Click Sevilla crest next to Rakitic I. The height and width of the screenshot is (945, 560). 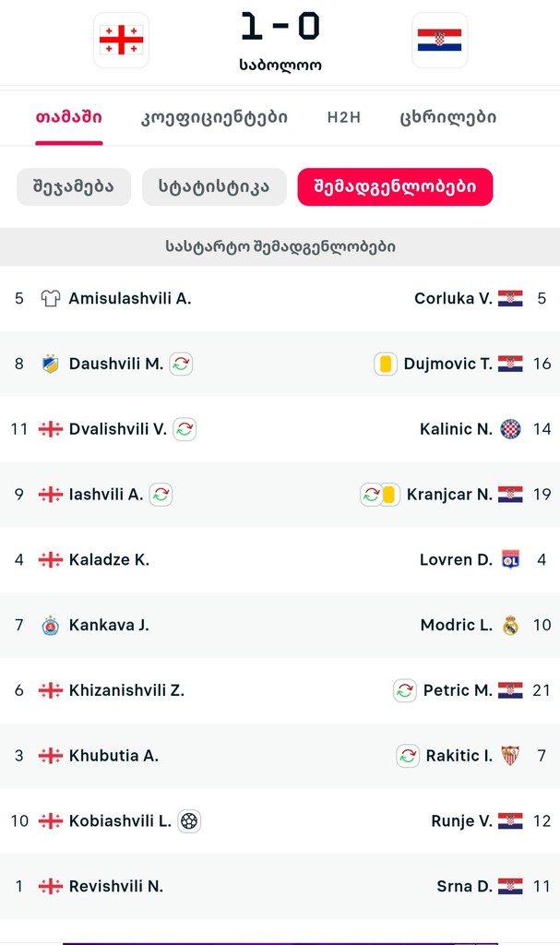[510, 756]
